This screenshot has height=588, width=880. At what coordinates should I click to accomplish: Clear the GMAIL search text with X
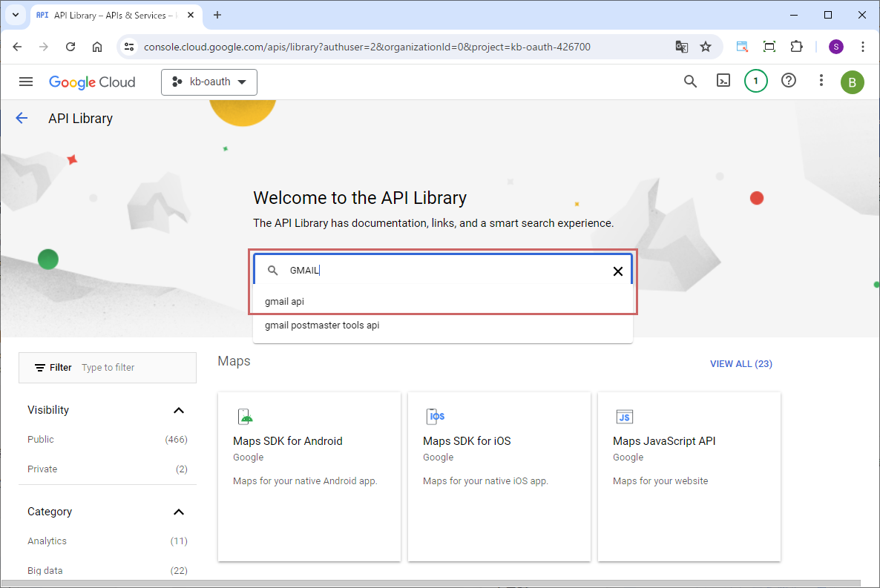click(x=617, y=271)
